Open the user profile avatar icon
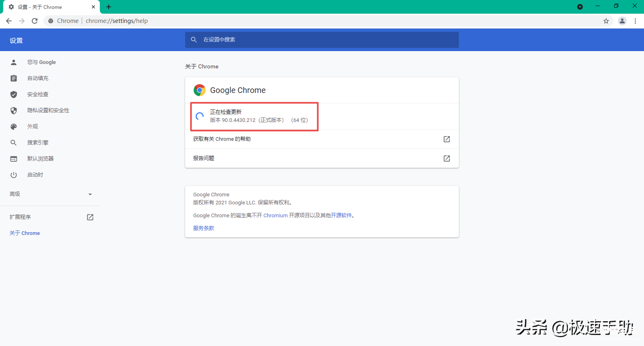The image size is (644, 346). click(622, 21)
